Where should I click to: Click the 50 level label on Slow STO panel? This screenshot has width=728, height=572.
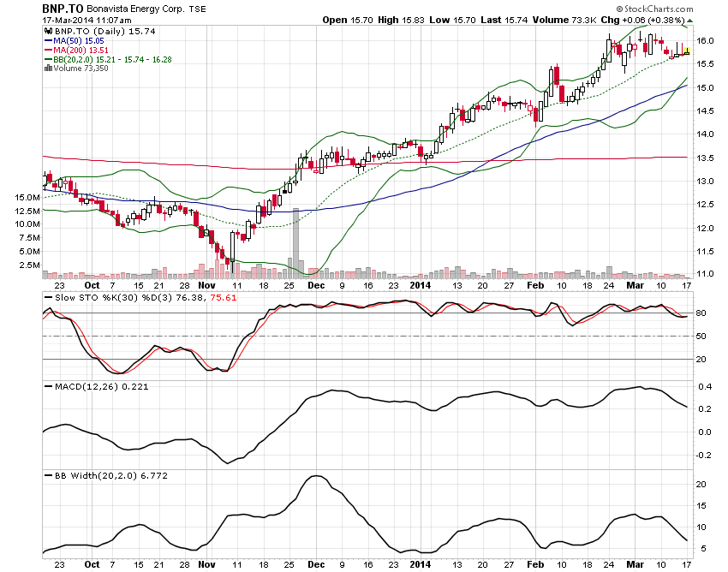click(x=701, y=337)
